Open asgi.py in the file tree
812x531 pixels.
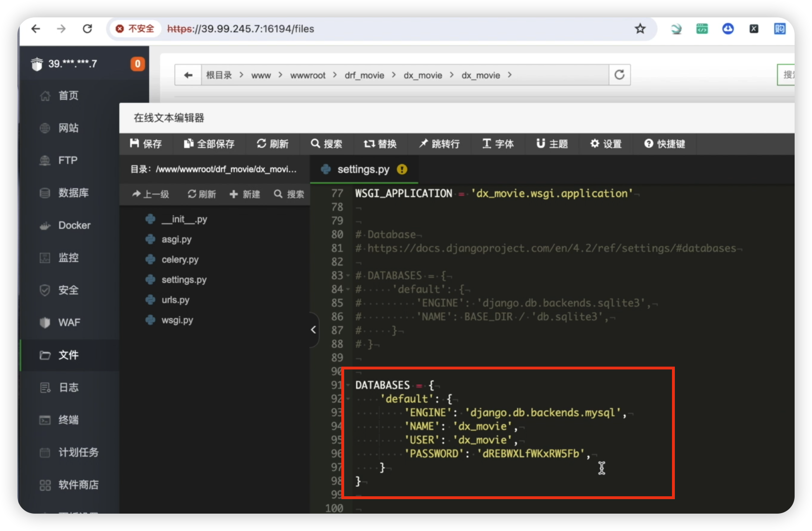[x=177, y=239]
